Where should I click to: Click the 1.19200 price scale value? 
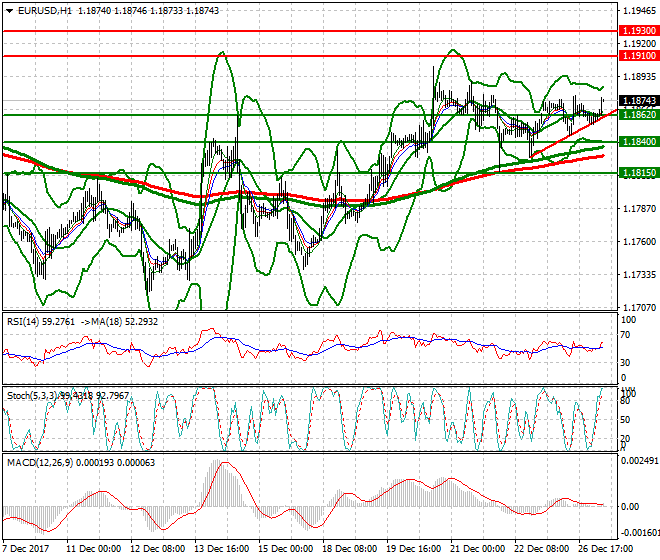639,44
